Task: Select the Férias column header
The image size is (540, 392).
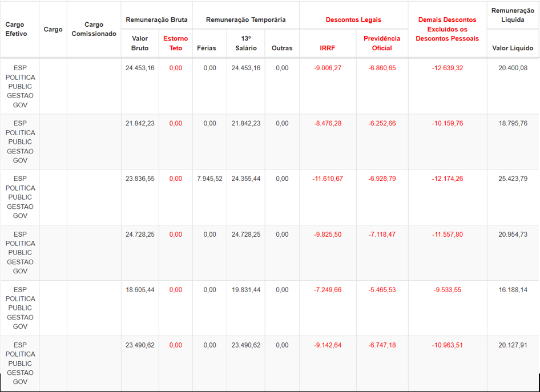Action: pos(207,48)
